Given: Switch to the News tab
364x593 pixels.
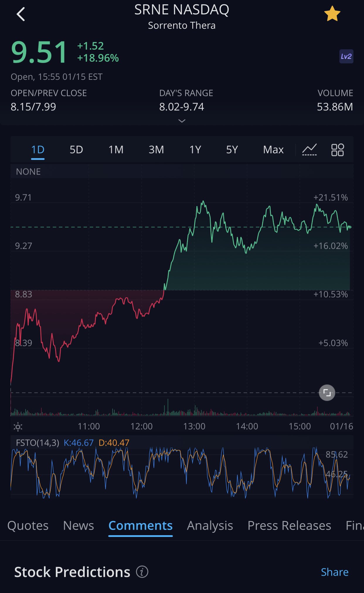Looking at the screenshot, I should point(79,526).
